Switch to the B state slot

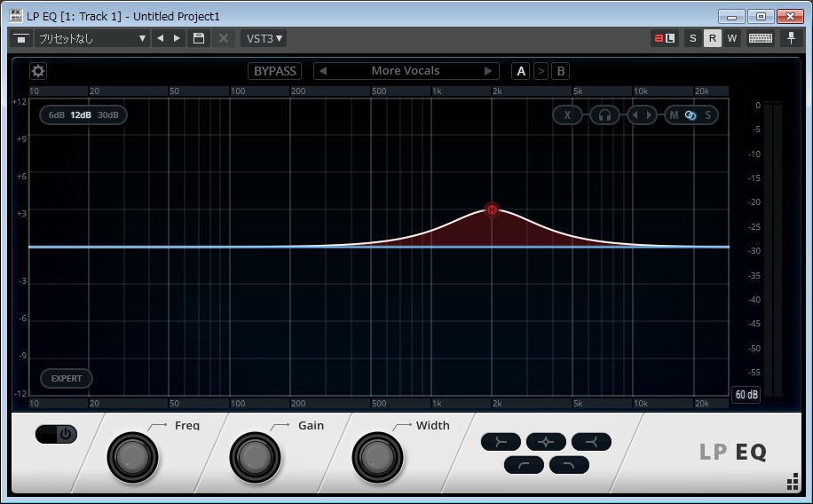pyautogui.click(x=561, y=71)
